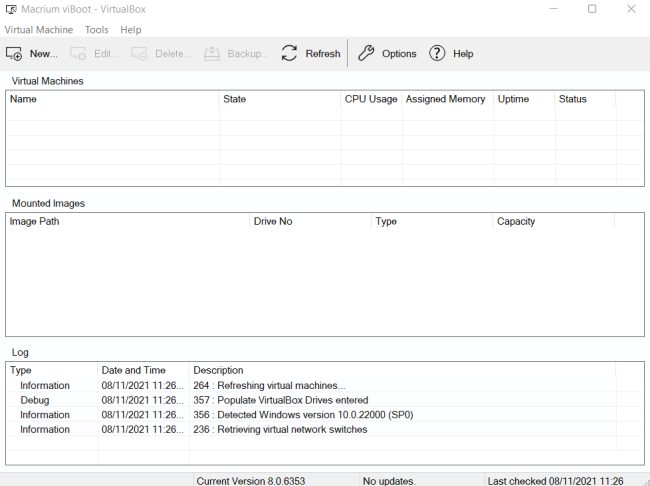This screenshot has height=486, width=650.
Task: Click the New virtual machine icon
Action: pos(14,54)
